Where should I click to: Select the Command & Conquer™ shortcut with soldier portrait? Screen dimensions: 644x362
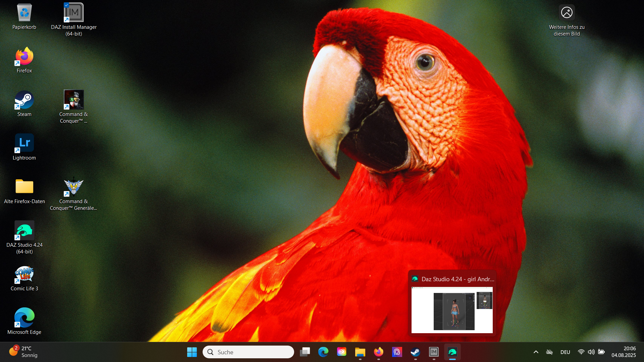74,107
